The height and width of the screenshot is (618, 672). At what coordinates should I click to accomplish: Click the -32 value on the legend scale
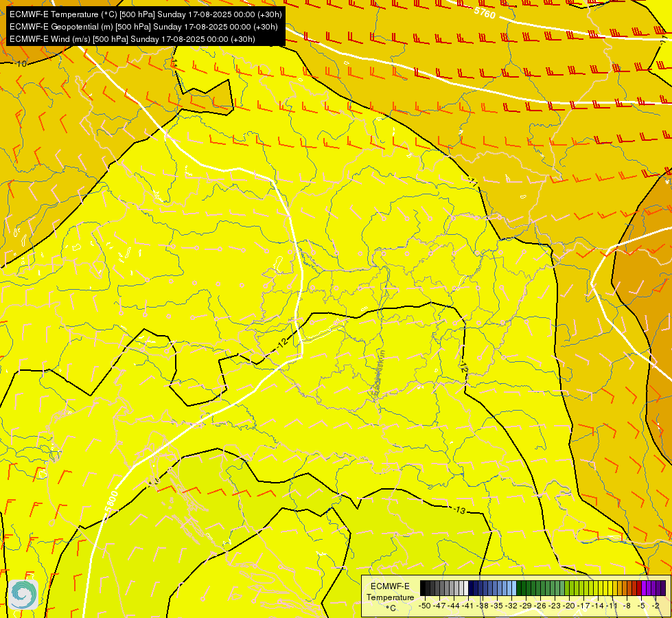tap(511, 606)
